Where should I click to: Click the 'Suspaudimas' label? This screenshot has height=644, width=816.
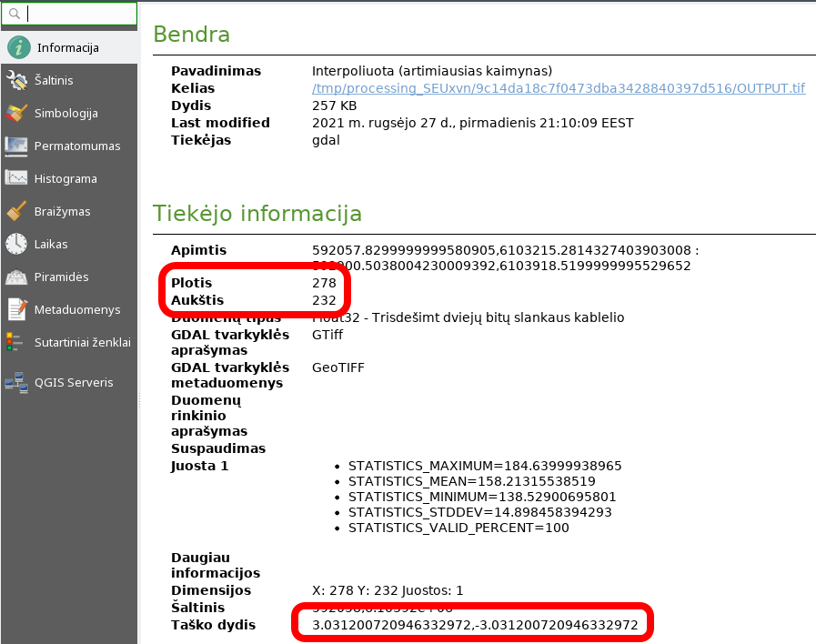pyautogui.click(x=218, y=448)
